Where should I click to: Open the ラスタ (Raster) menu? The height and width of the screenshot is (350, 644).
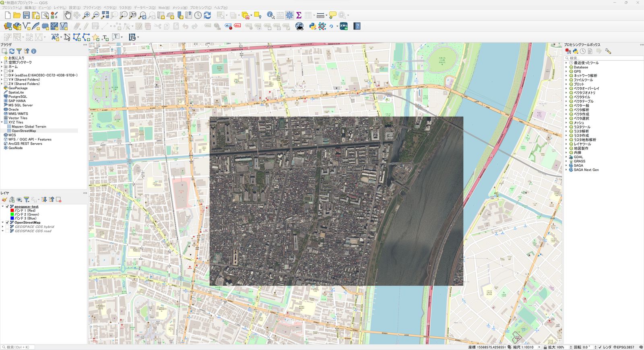click(x=125, y=8)
